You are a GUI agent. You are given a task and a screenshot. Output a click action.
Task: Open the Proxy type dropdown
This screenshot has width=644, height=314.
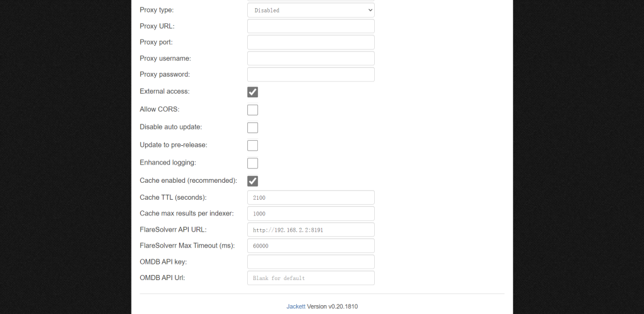[311, 10]
